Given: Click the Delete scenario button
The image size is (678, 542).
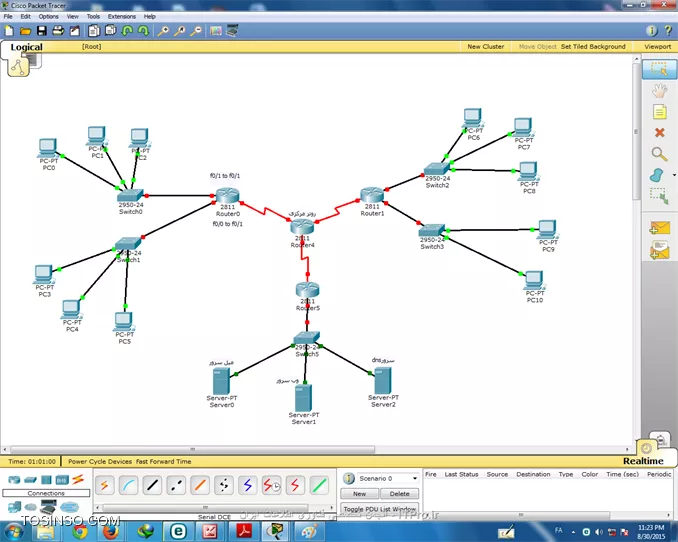Looking at the screenshot, I should 399,494.
